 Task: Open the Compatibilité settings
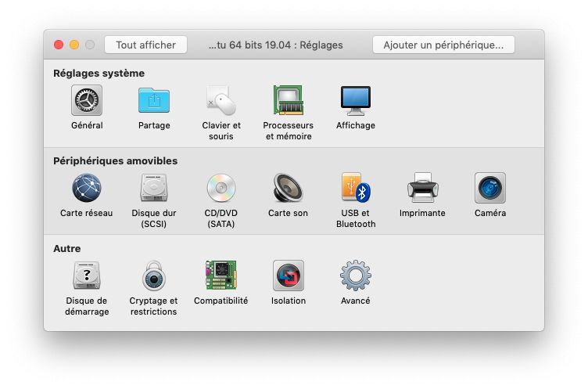click(220, 276)
